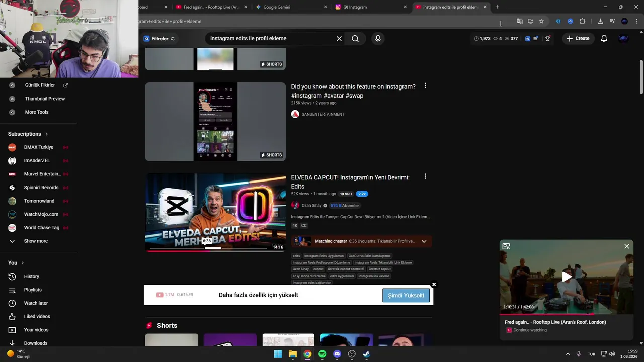Click the 'Instagram link ekleme' tag
Viewport: 644px width, 362px height.
click(374, 276)
